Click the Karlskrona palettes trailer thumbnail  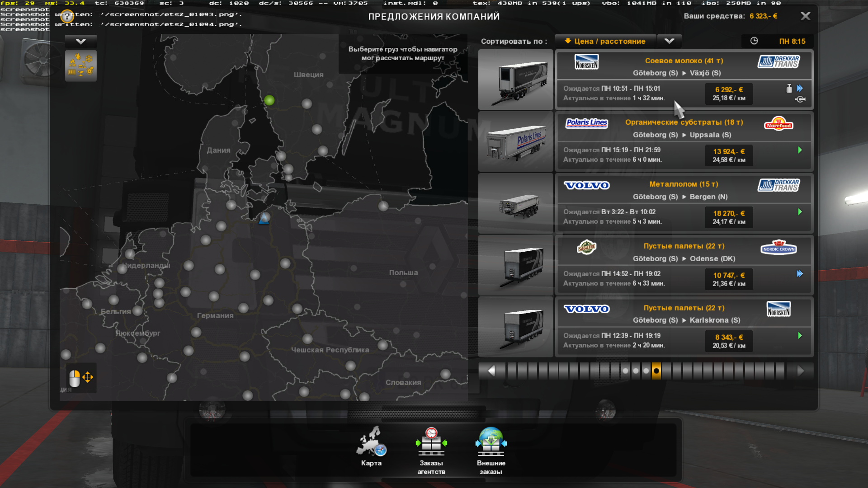[x=516, y=327]
